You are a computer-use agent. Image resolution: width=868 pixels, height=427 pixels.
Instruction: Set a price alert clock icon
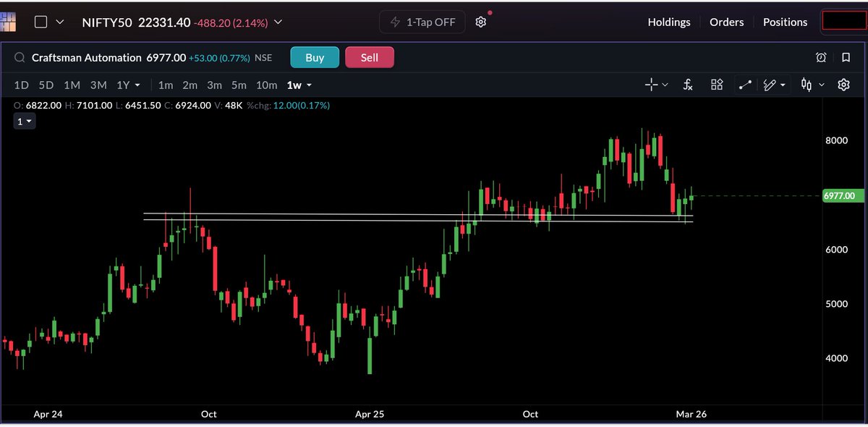821,58
